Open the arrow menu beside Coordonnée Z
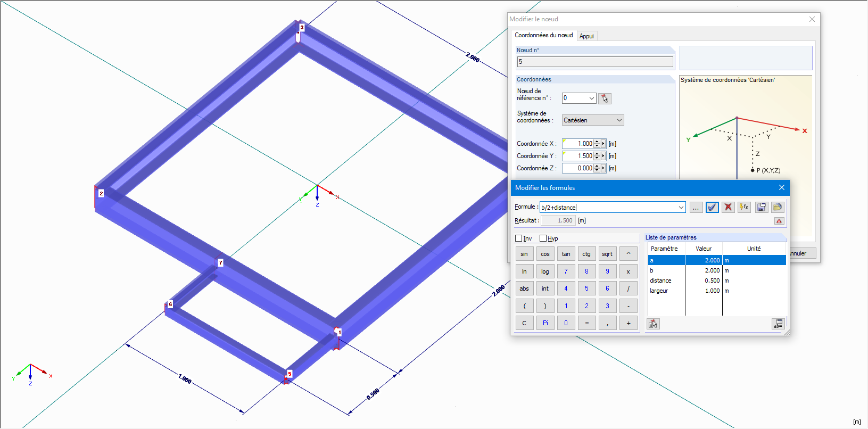Viewport: 868px width, 429px height. (x=603, y=168)
